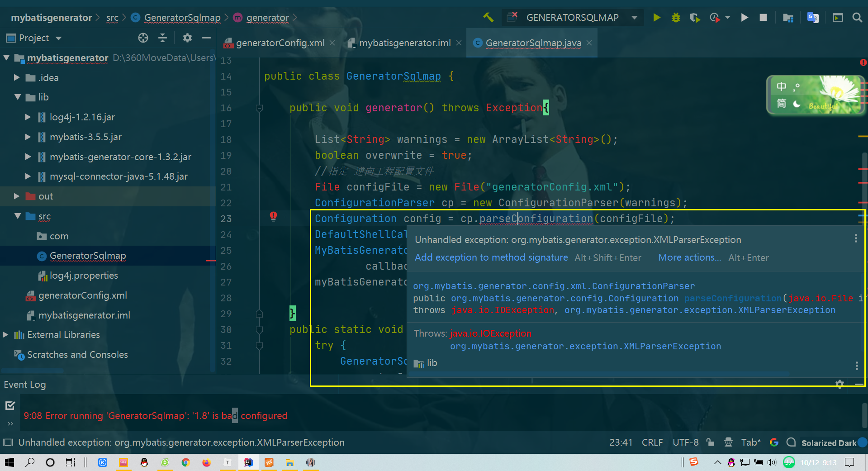This screenshot has height=471, width=868.
Task: Open Windows Start menu
Action: coord(9,462)
